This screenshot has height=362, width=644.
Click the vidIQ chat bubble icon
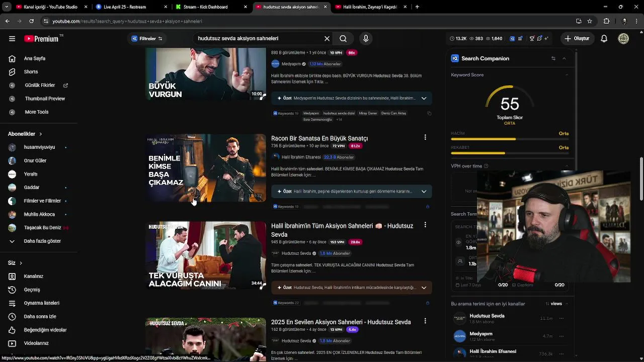point(539,38)
